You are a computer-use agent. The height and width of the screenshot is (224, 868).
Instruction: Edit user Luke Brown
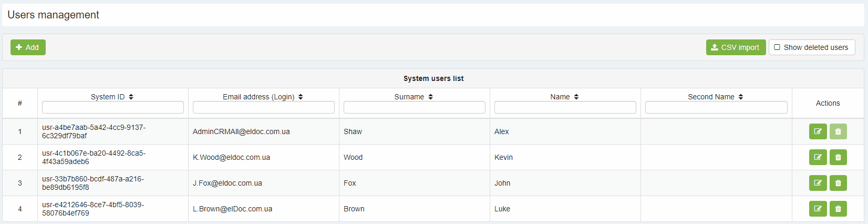[818, 209]
